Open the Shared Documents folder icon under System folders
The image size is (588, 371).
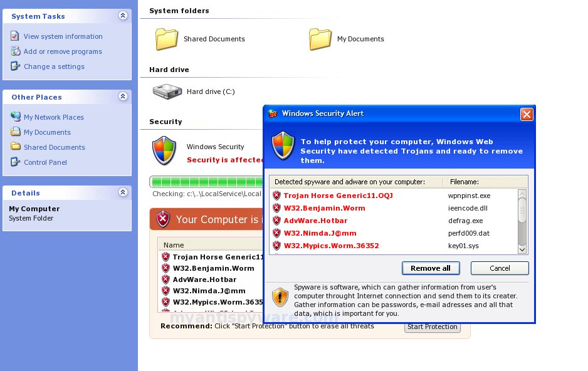[x=167, y=39]
